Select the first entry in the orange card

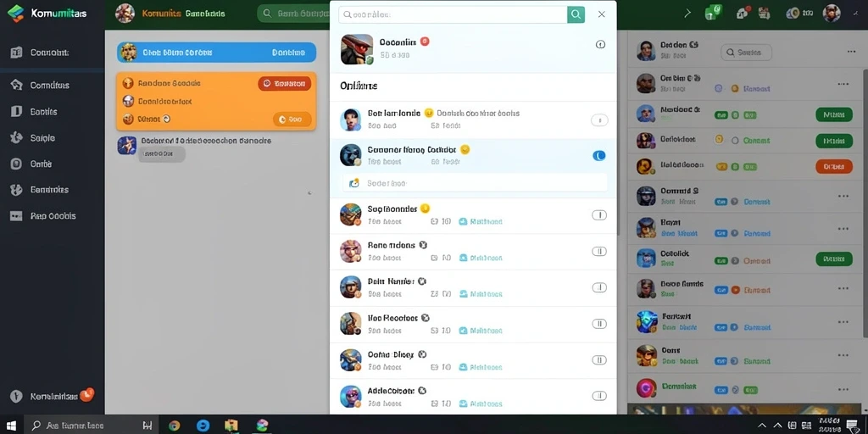pos(170,83)
